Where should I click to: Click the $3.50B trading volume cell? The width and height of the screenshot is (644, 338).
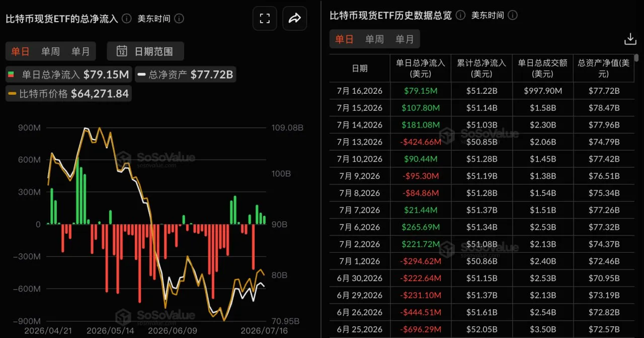tap(543, 329)
